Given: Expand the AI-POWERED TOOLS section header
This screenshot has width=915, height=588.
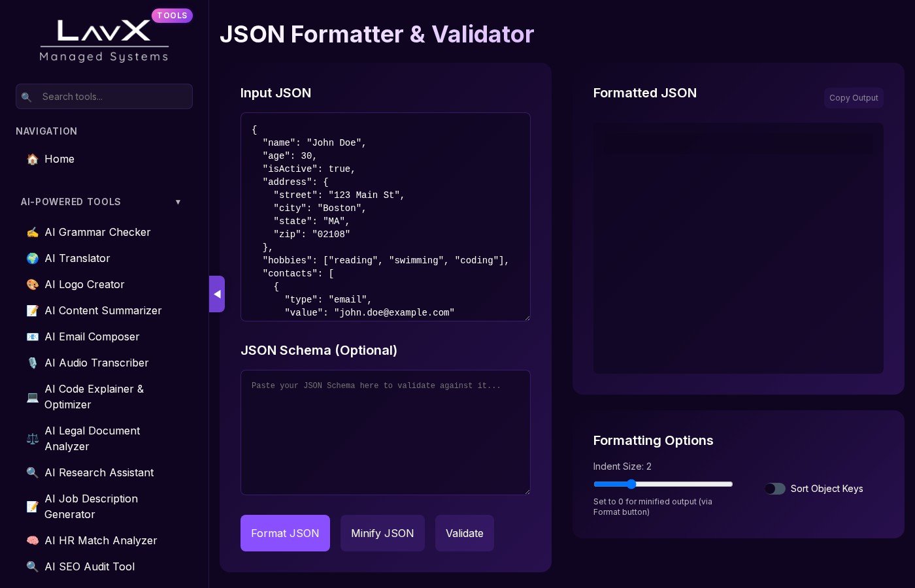Looking at the screenshot, I should (x=71, y=202).
